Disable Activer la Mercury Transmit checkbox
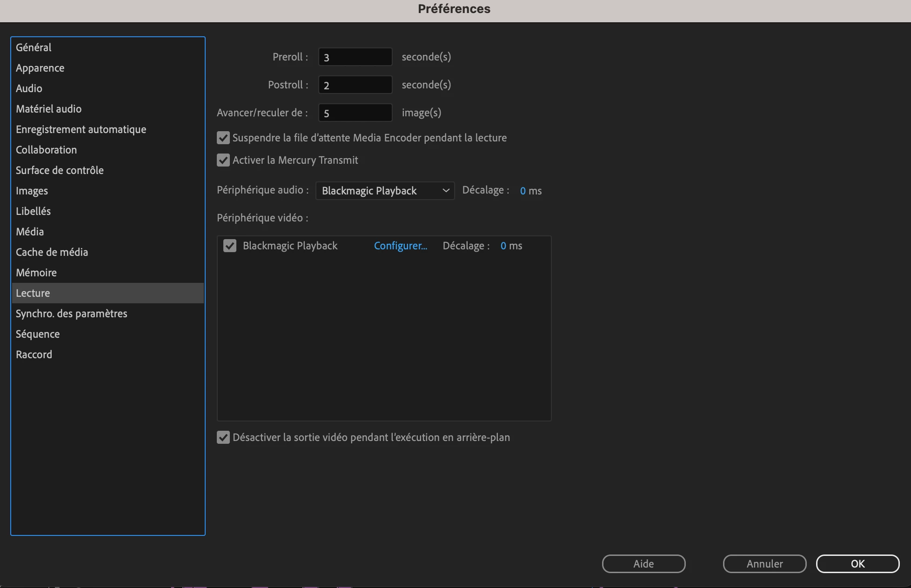 (223, 160)
